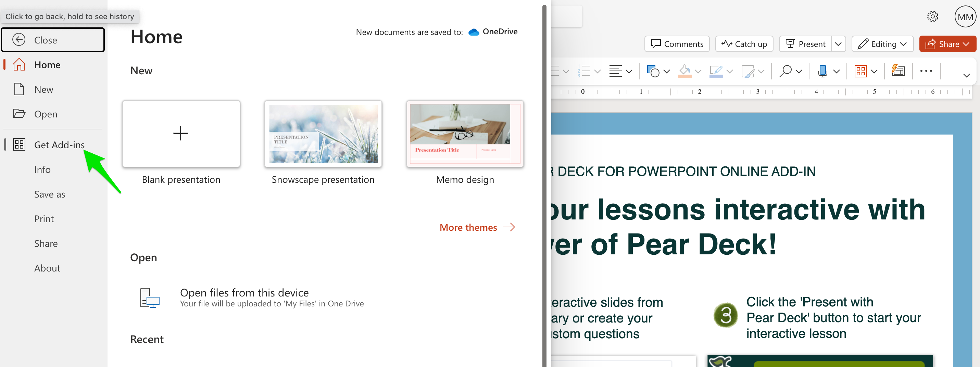Viewport: 980px width, 367px height.
Task: Click the New document icon in sidebar
Action: tap(19, 89)
